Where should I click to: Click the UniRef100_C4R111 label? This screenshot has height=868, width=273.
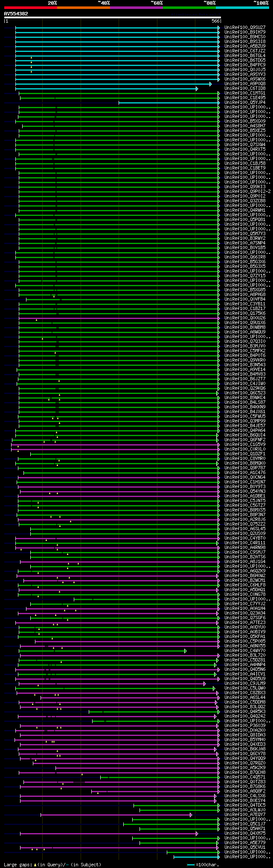coord(245,543)
